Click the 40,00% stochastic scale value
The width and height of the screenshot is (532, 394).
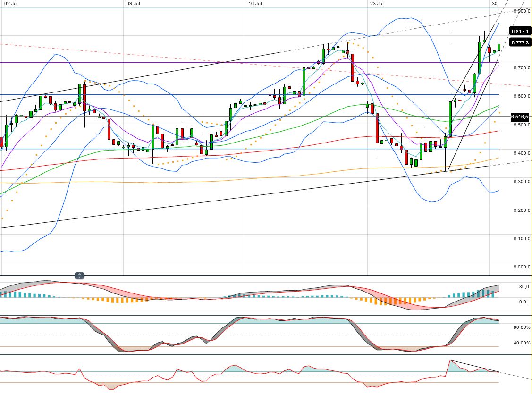pos(522,343)
